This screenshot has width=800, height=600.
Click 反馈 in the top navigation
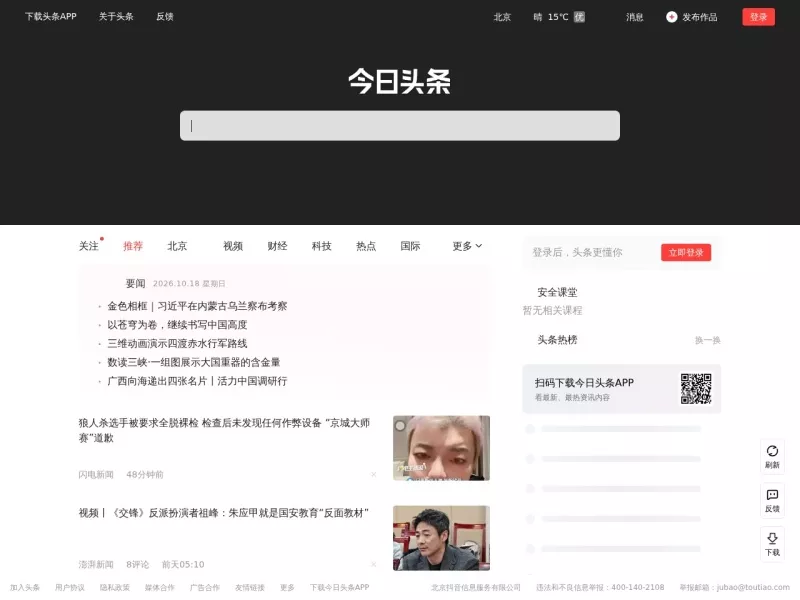(165, 16)
